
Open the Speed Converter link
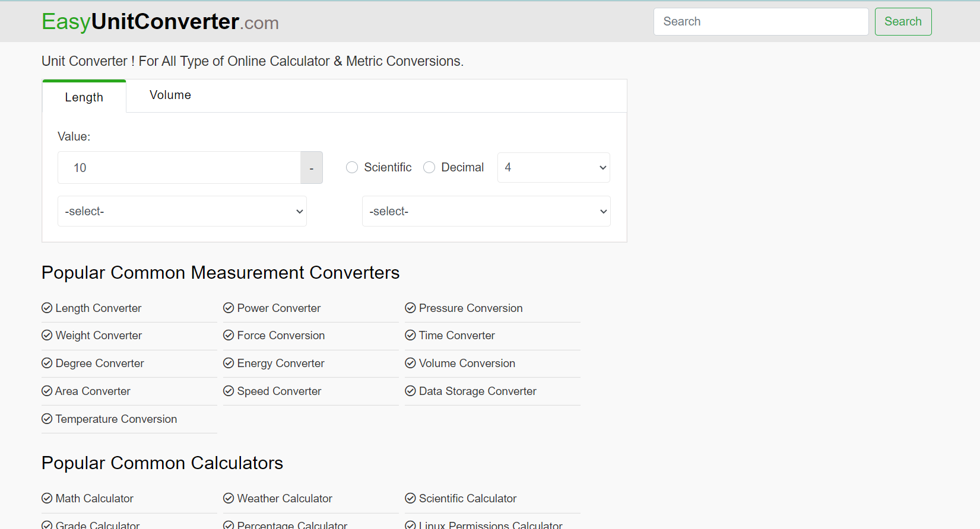[279, 391]
